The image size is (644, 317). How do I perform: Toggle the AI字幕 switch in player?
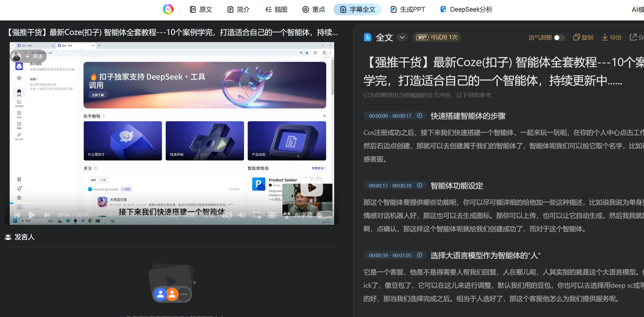click(x=324, y=215)
